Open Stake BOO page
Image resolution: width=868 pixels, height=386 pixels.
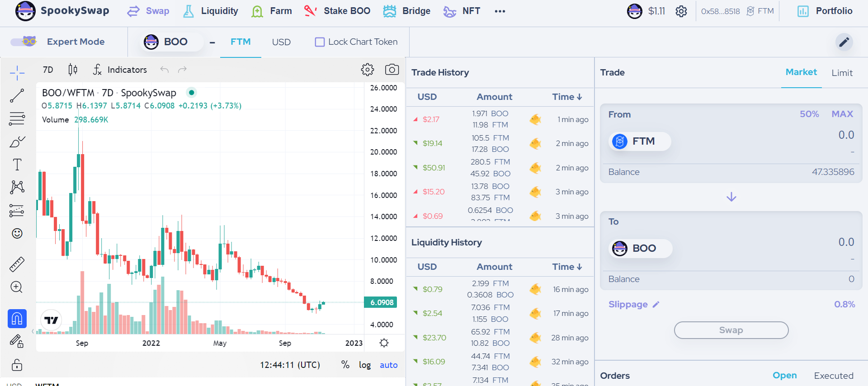pyautogui.click(x=337, y=11)
